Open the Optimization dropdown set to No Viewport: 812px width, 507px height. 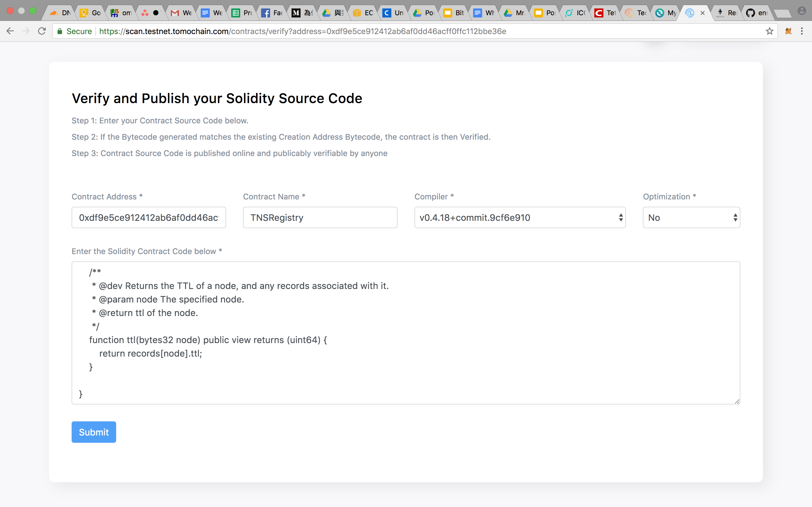(x=691, y=218)
